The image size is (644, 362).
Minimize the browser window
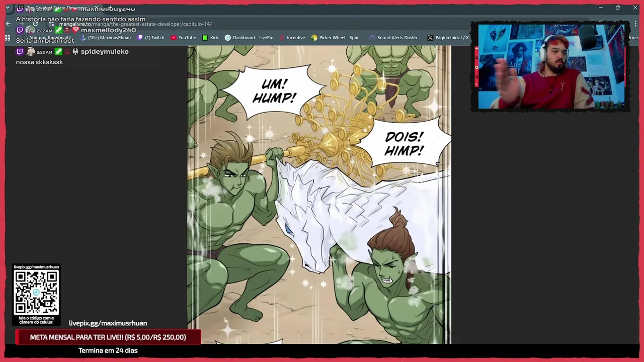pos(600,8)
